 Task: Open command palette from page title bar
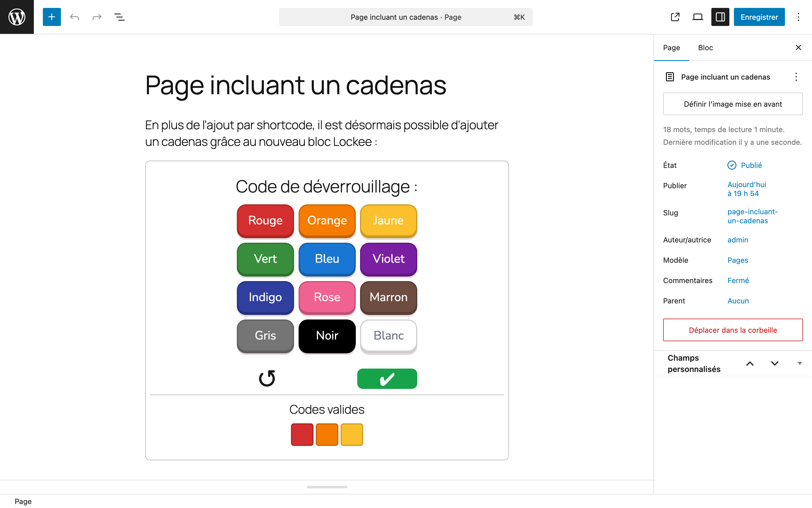coord(406,17)
